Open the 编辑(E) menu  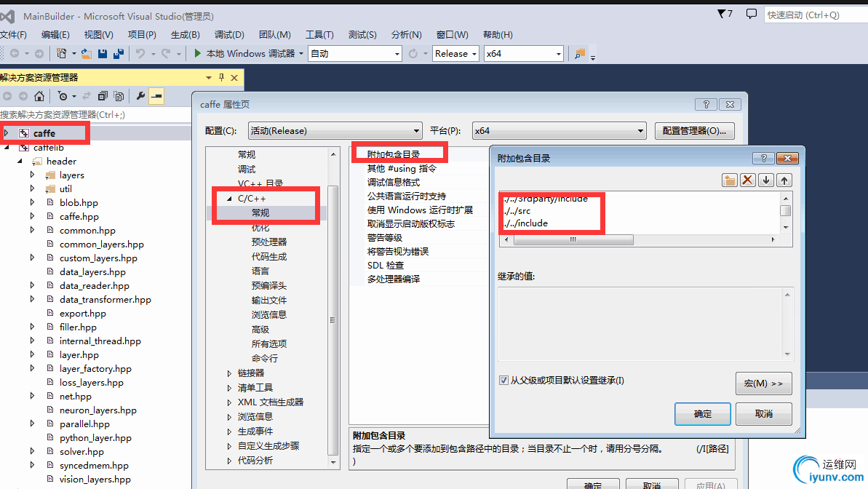click(55, 34)
